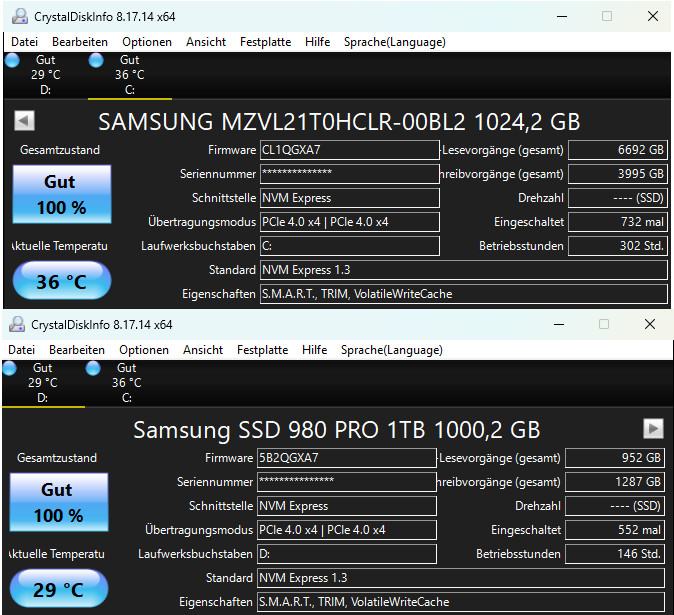Open Hilfe menu in top window

(x=318, y=42)
